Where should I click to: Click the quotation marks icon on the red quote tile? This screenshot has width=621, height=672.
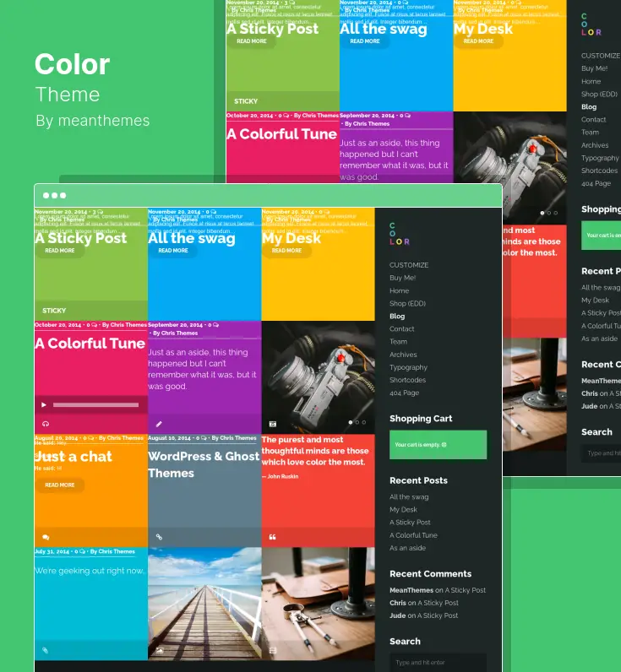click(x=272, y=537)
